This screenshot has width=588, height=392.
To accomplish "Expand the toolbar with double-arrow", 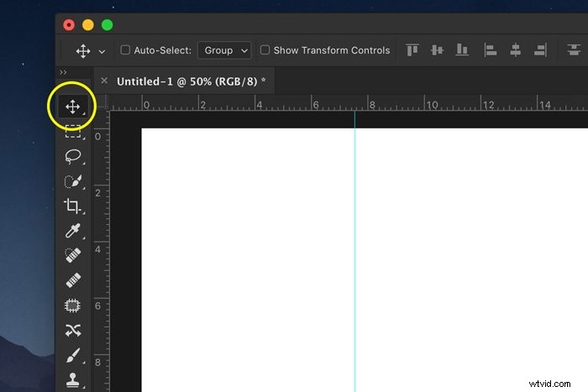I will (x=63, y=72).
